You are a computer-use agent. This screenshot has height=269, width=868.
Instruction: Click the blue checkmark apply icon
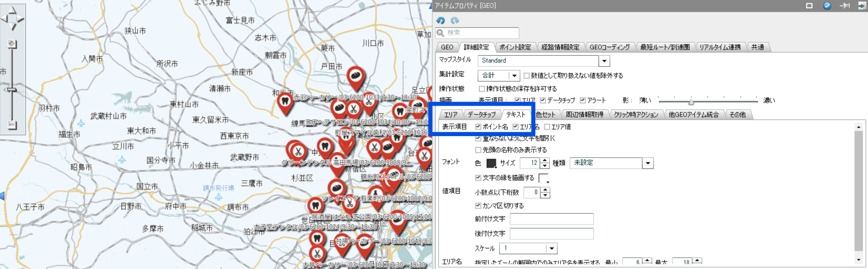827,6
